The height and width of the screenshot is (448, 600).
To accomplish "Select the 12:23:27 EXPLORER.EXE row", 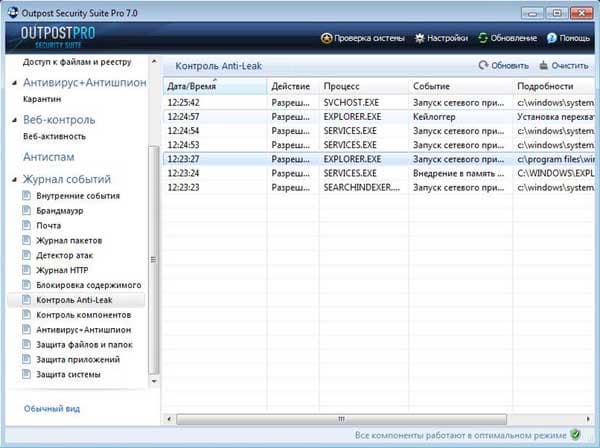I will 379,159.
